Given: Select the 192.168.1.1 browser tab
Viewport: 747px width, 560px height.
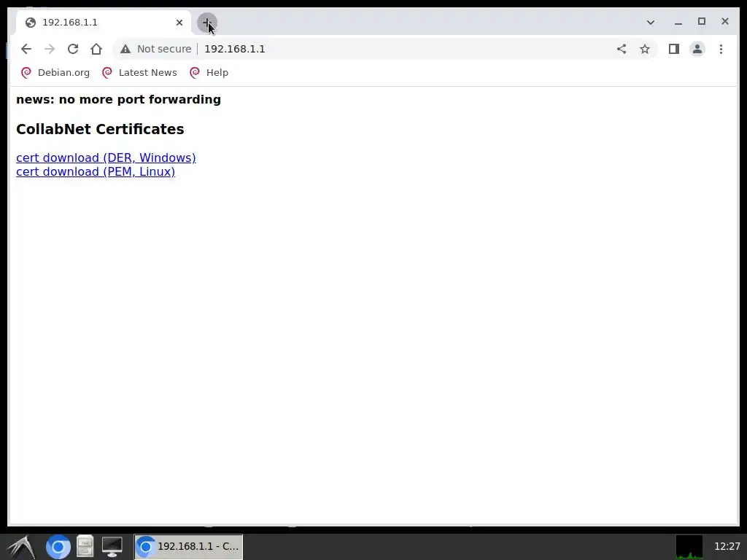Looking at the screenshot, I should coord(104,23).
